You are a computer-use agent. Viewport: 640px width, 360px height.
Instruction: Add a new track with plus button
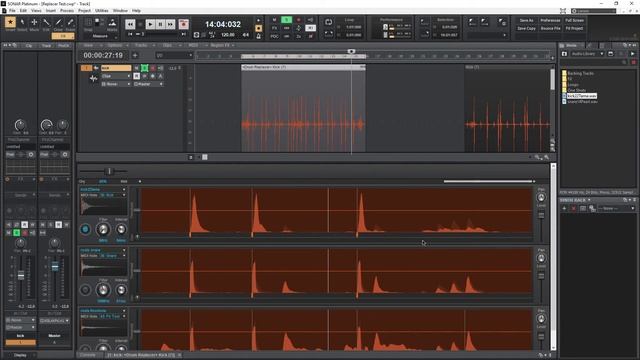(135, 56)
